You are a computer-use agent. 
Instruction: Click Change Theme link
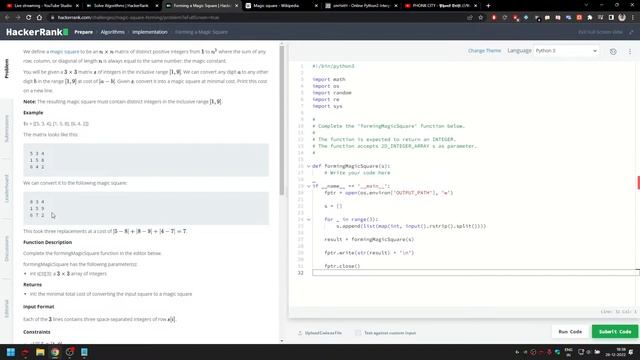(x=484, y=51)
